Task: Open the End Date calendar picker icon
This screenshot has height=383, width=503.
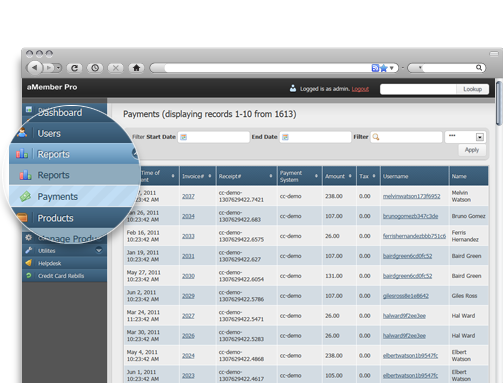Action: click(x=285, y=137)
